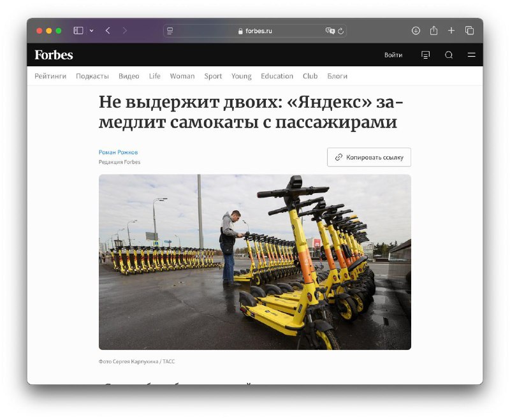Click the article headline about Яндекс самокаты
Image resolution: width=510 pixels, height=420 pixels.
pyautogui.click(x=251, y=112)
